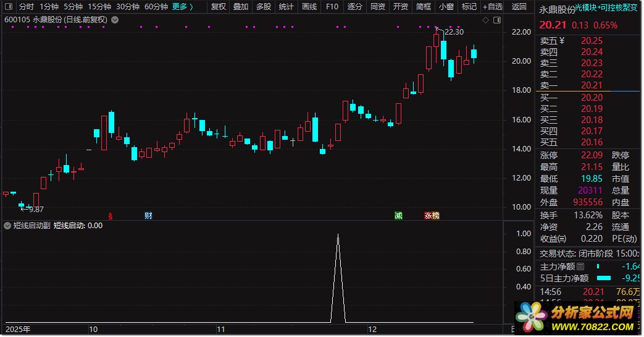Toggle 叠加 overlay option

click(241, 7)
